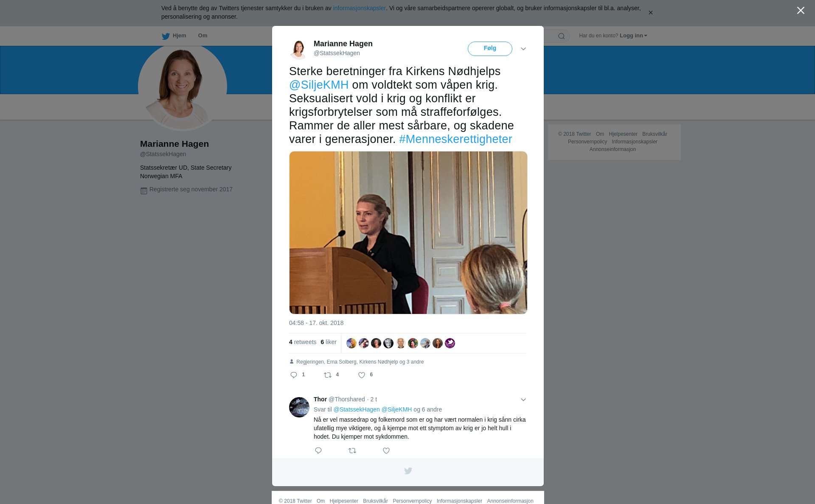Expand the tweet options chevron next to Følg

point(523,49)
